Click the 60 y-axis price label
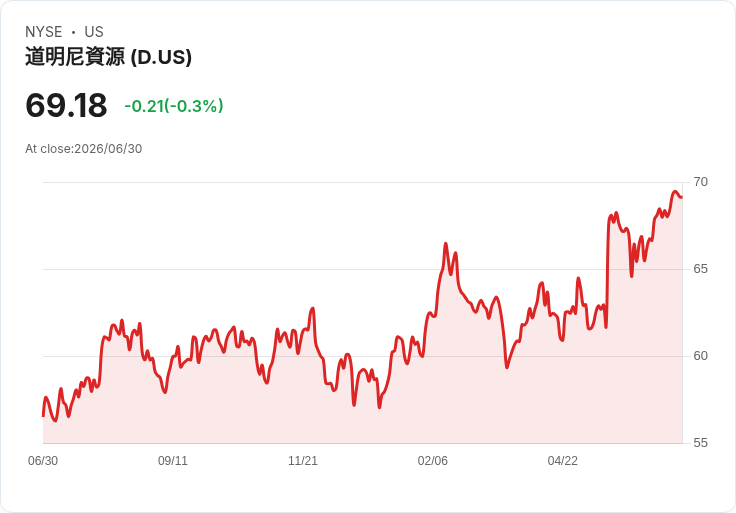The height and width of the screenshot is (513, 736). [700, 356]
